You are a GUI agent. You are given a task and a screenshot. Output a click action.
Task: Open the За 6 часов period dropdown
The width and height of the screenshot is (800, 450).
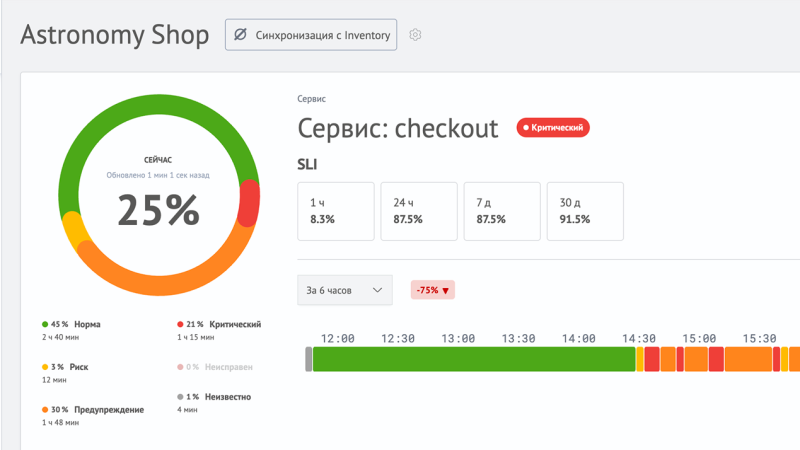click(345, 290)
